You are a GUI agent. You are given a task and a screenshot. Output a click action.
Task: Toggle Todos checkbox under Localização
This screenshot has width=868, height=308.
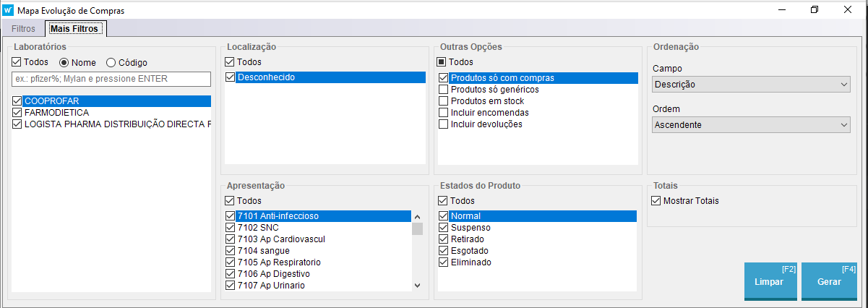pos(230,62)
